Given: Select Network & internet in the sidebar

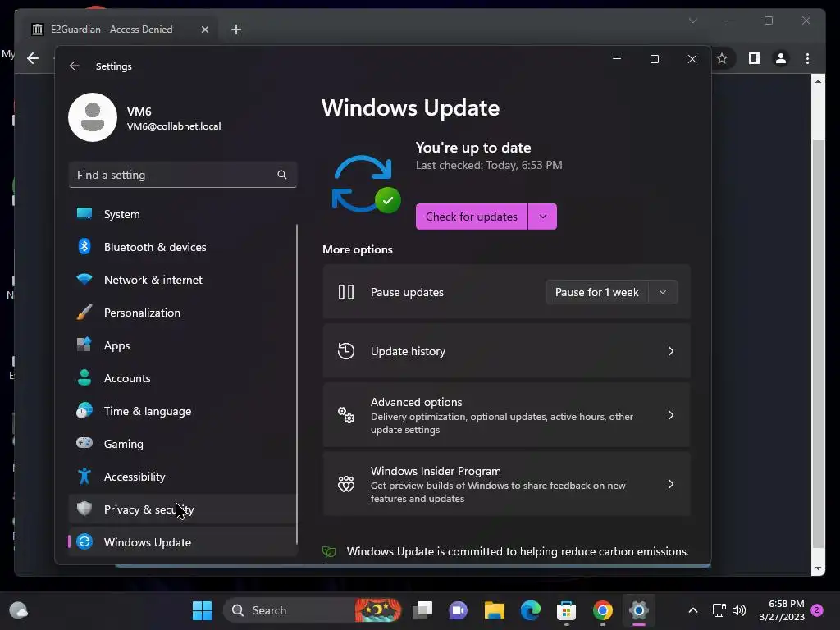Looking at the screenshot, I should coord(182,280).
